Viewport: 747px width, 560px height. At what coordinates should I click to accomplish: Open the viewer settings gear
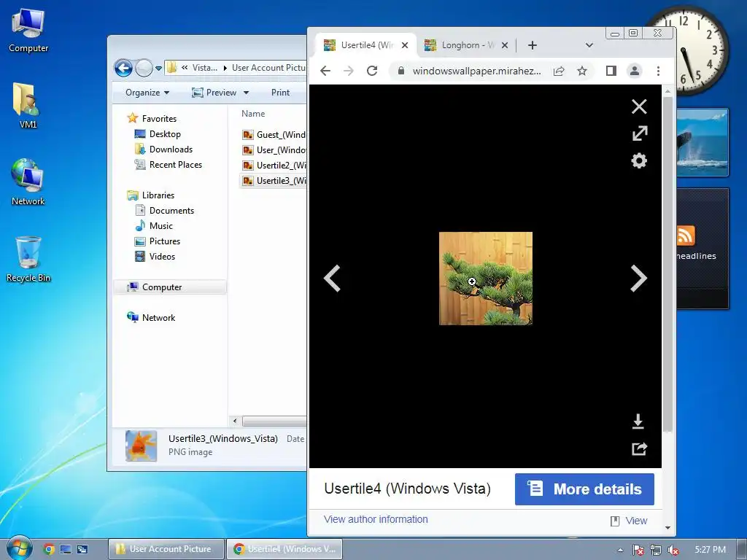(x=639, y=160)
